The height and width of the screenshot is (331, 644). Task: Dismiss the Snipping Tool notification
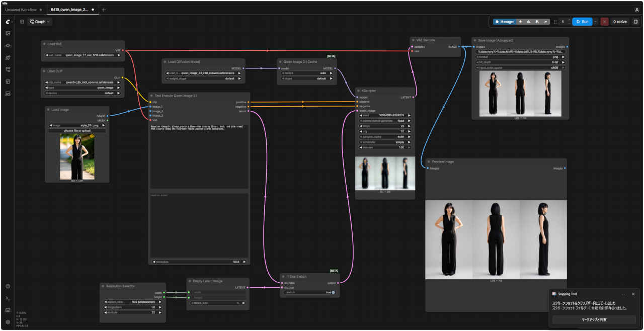click(x=633, y=294)
